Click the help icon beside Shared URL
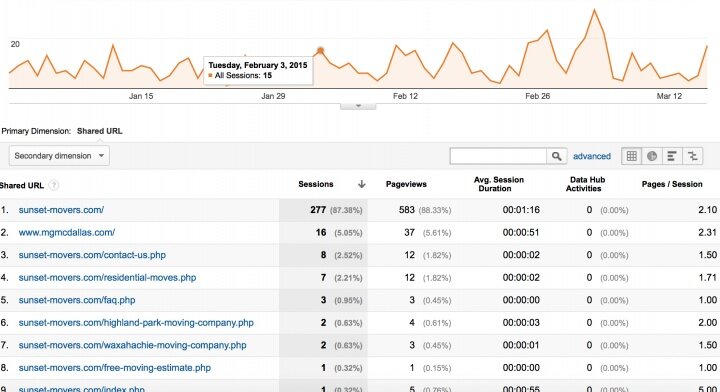 click(54, 185)
